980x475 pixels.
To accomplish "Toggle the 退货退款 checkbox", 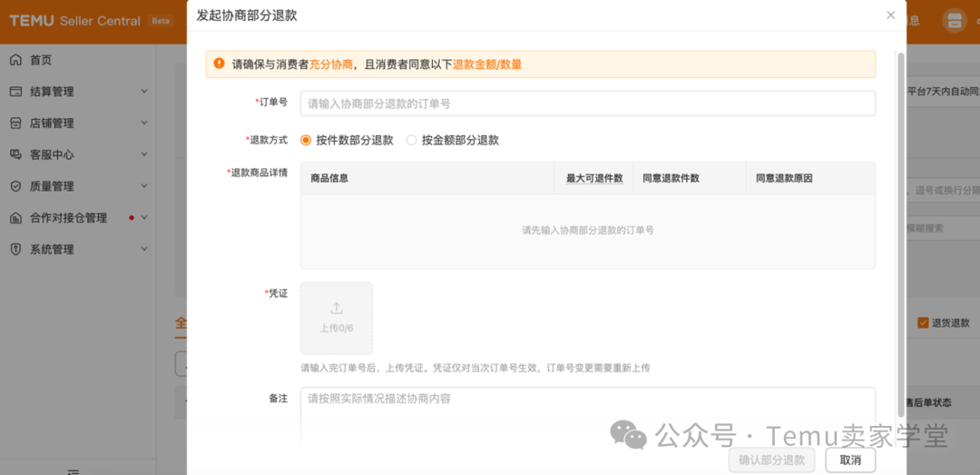I will 923,323.
